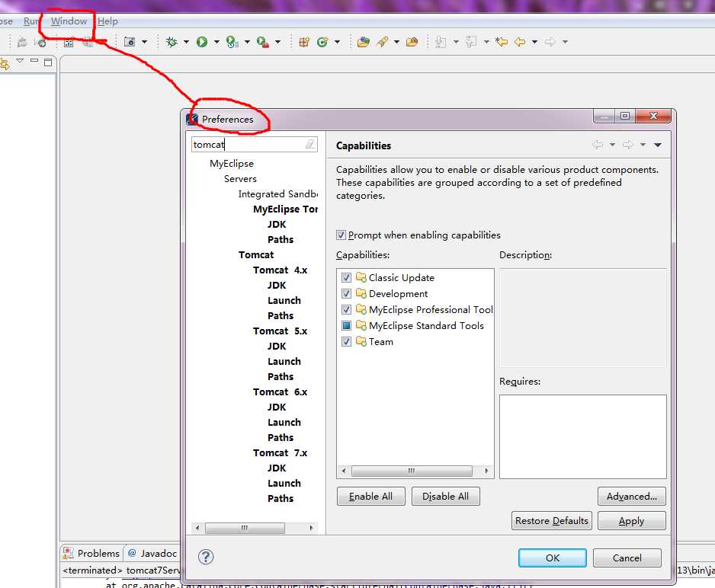
Task: Open the Help menu
Action: [107, 21]
